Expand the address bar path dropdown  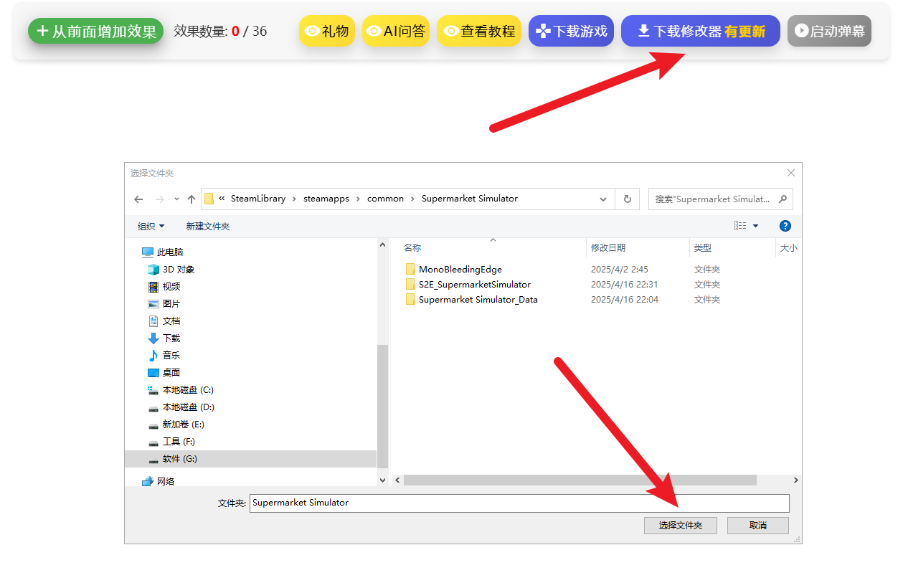pos(602,199)
